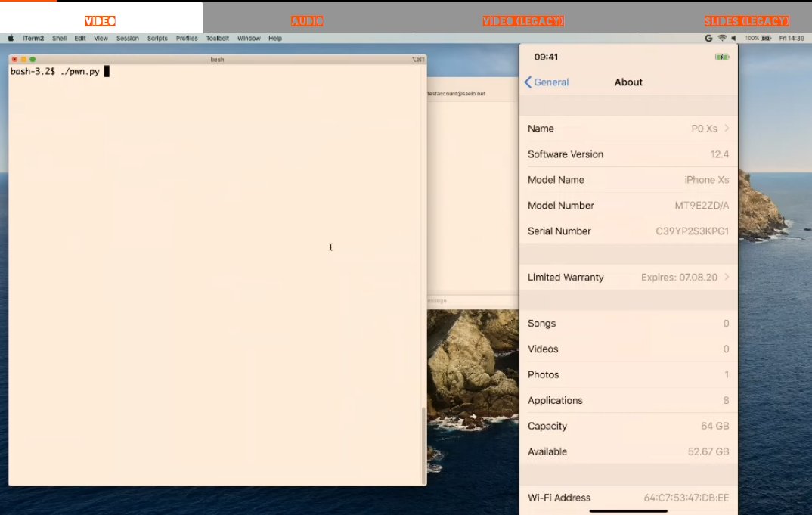Maximize the bash terminal window

point(33,60)
